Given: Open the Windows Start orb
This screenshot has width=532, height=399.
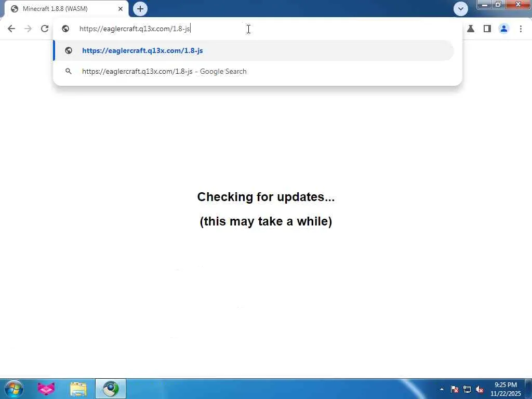Looking at the screenshot, I should tap(14, 389).
